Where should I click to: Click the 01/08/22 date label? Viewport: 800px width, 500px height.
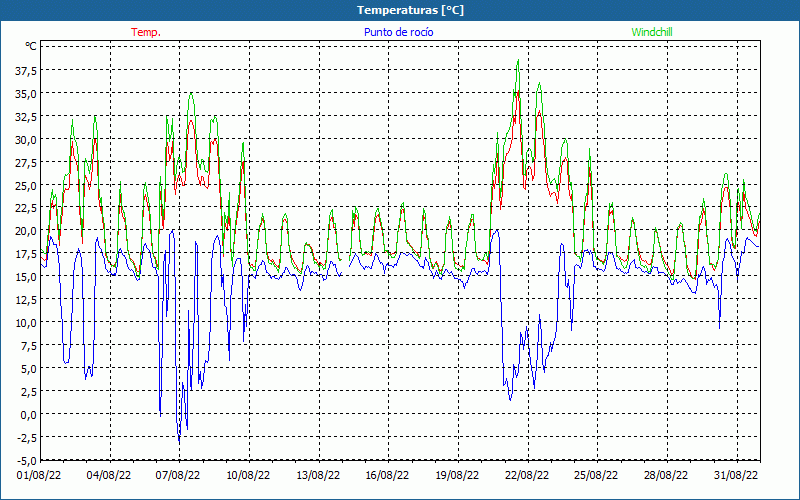coord(39,476)
